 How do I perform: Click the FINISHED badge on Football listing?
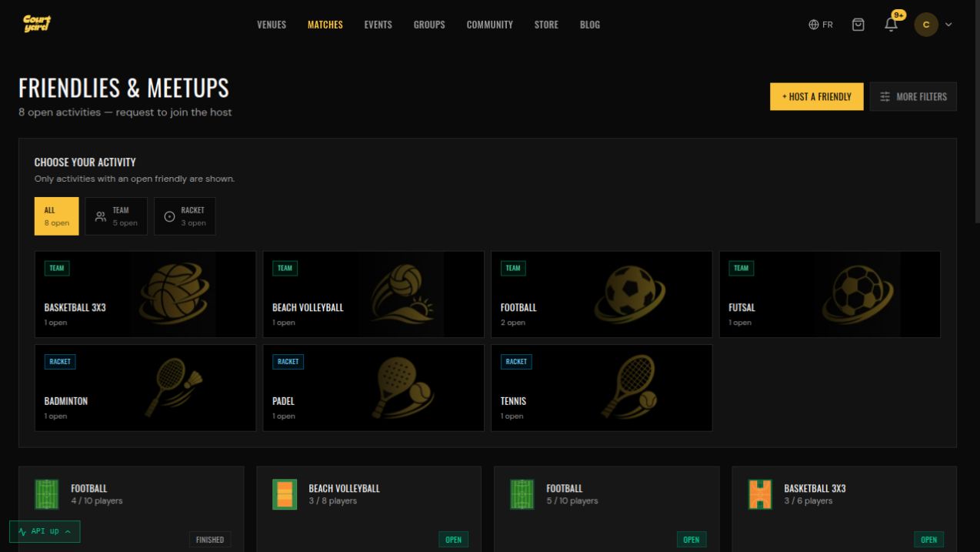(x=210, y=540)
